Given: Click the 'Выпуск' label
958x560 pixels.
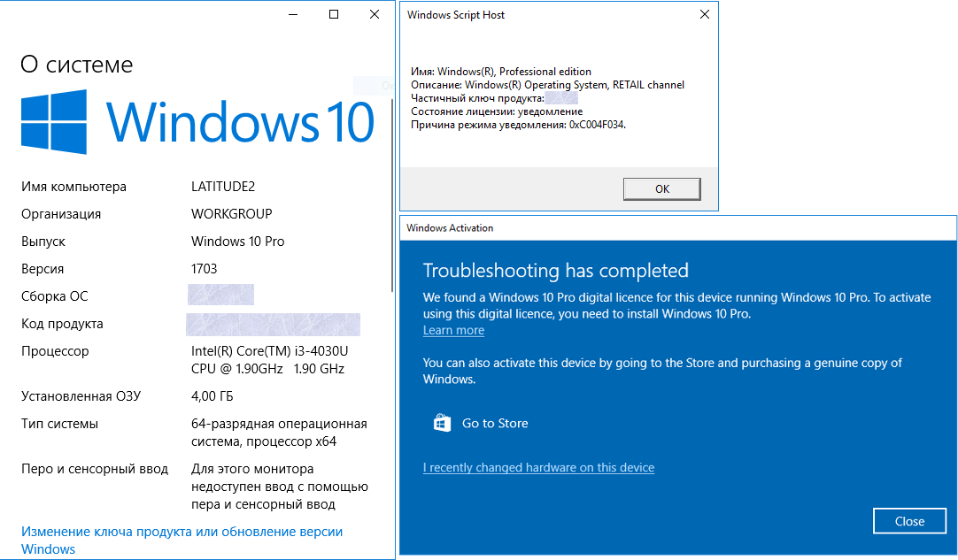Looking at the screenshot, I should click(x=43, y=242).
